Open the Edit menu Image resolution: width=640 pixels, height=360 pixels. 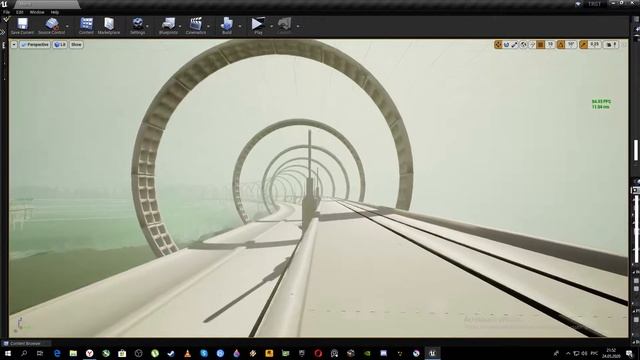pyautogui.click(x=20, y=12)
